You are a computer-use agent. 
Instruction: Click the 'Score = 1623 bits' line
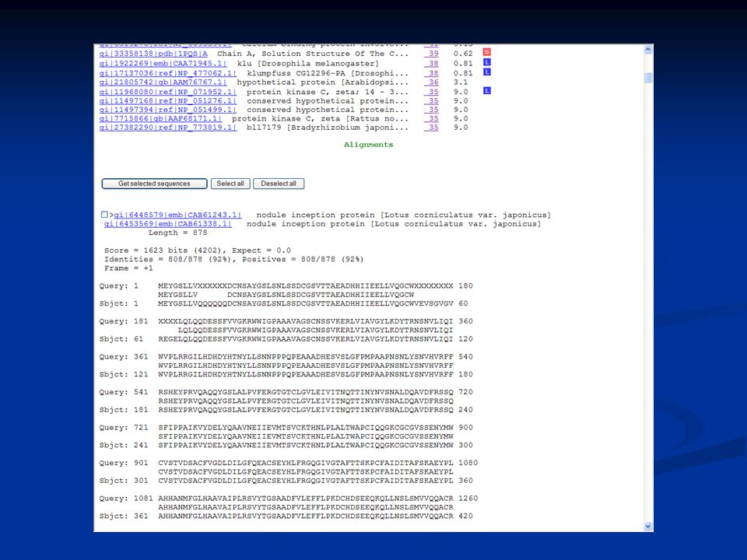tap(197, 250)
